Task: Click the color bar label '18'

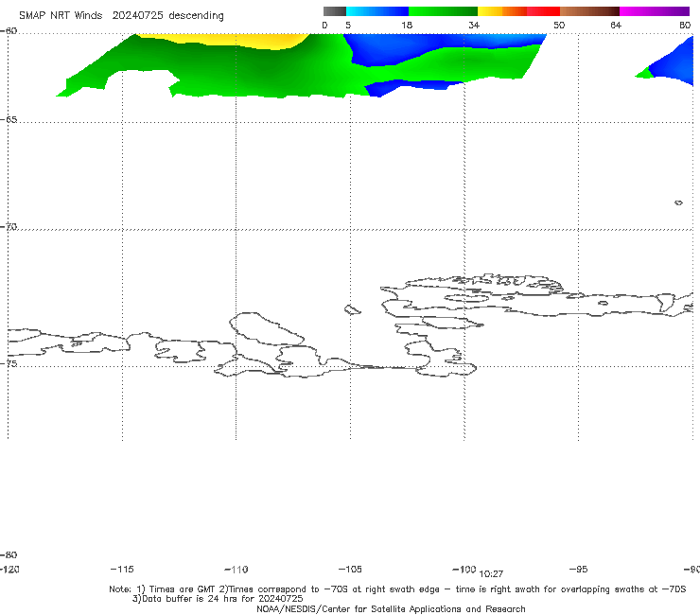Action: (x=407, y=25)
